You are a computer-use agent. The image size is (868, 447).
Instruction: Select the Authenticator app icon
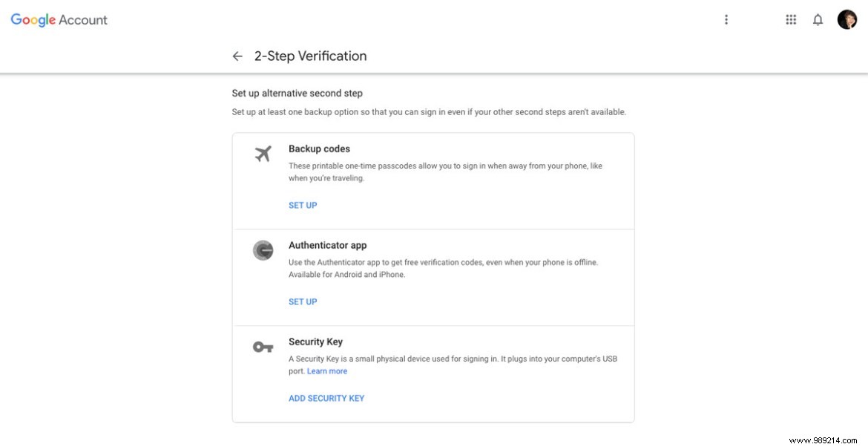pos(263,250)
